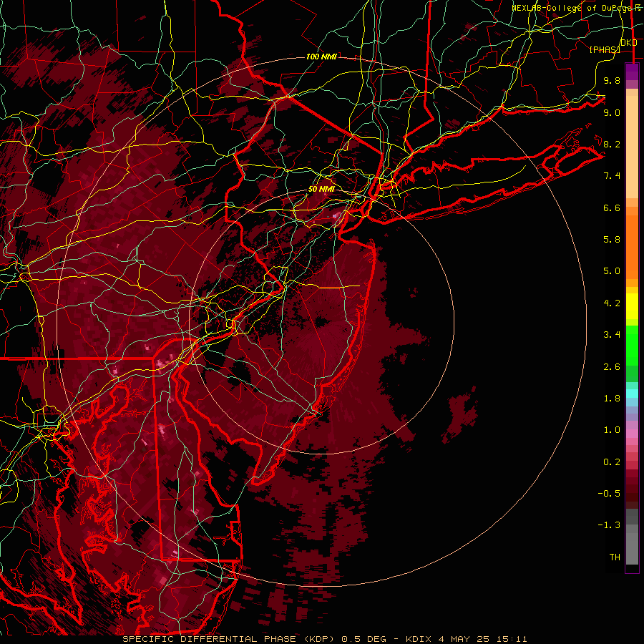
Task: Click the "0.5 DEG" elevation text
Action: tap(364, 639)
